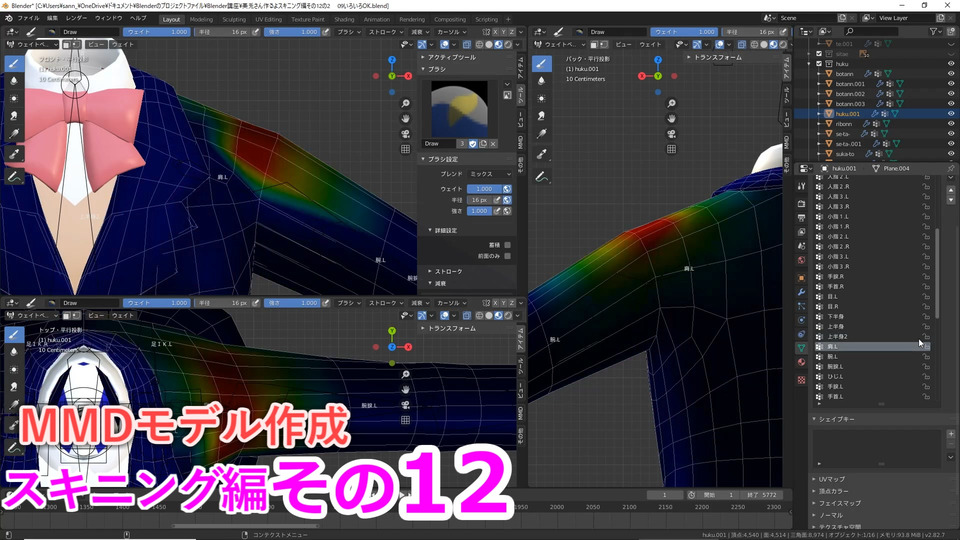Select the Average tool in Front view viewport
This screenshot has width=960, height=540.
[x=14, y=98]
